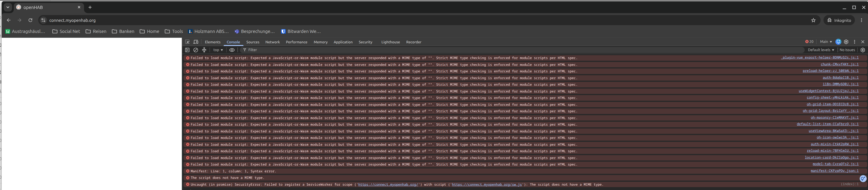868x190 pixels.
Task: Open the Security tab
Action: point(365,42)
